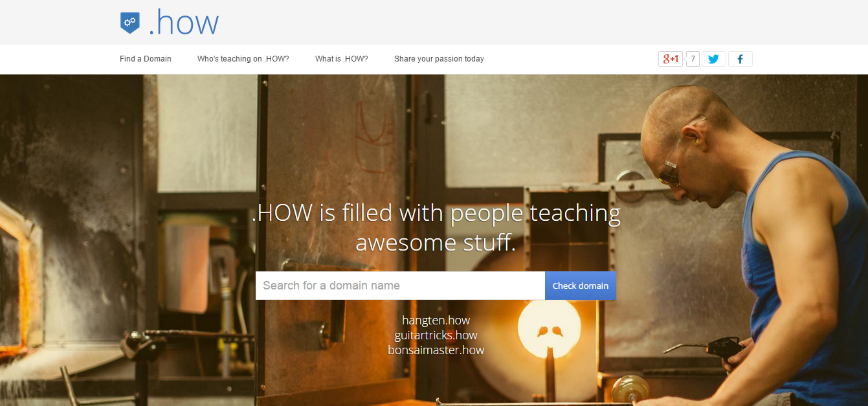This screenshot has height=406, width=868.
Task: Go to Who's teaching on .HOW?
Action: point(243,59)
